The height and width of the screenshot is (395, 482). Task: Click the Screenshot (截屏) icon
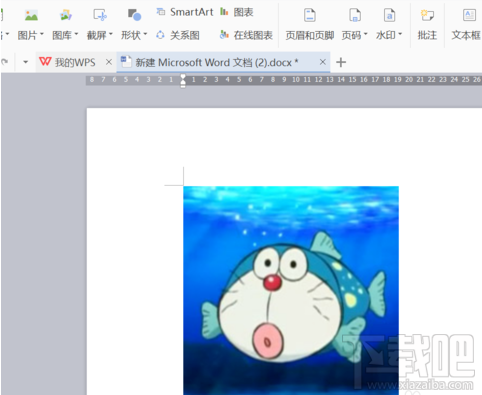(100, 15)
